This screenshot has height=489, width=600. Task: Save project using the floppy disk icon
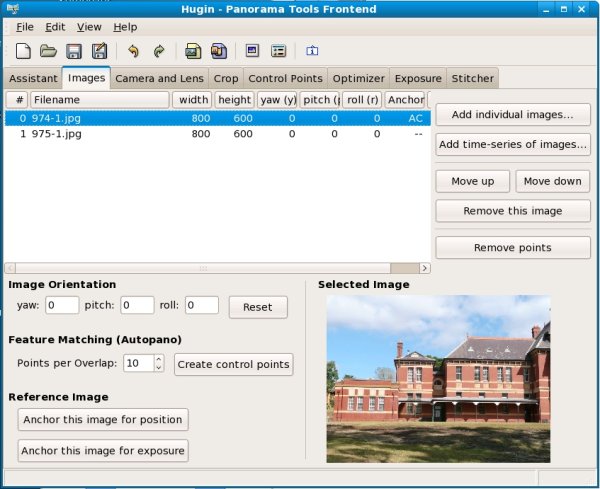tap(74, 51)
